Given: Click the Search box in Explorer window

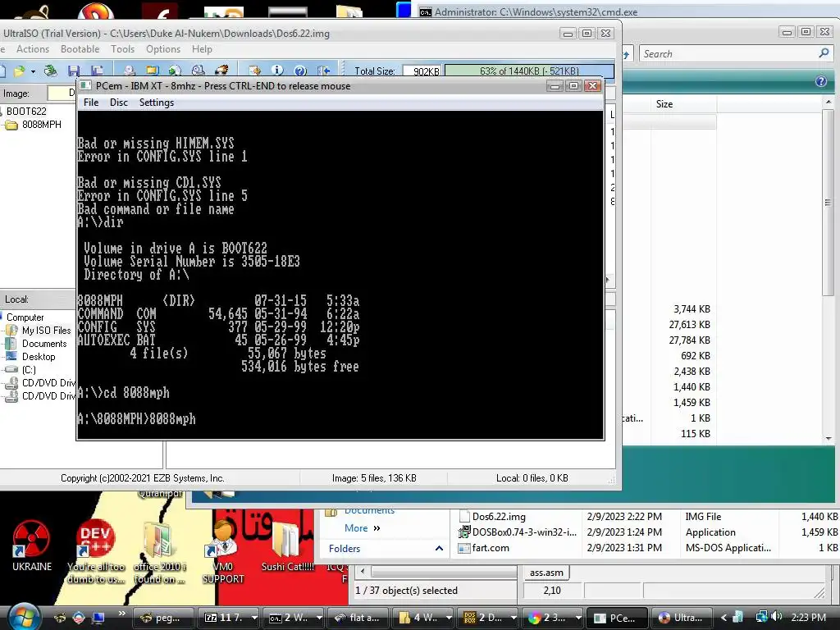Looking at the screenshot, I should (x=728, y=53).
